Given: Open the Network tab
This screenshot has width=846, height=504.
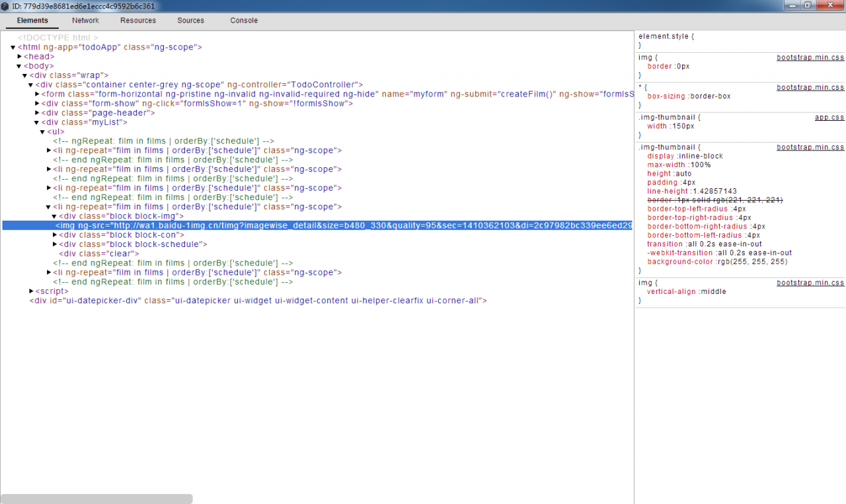Looking at the screenshot, I should coord(85,20).
